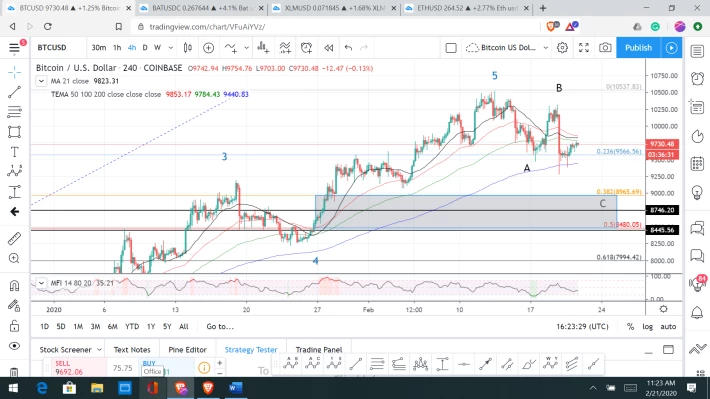Toggle auto scale mode
This screenshot has width=710, height=399.
(x=668, y=327)
